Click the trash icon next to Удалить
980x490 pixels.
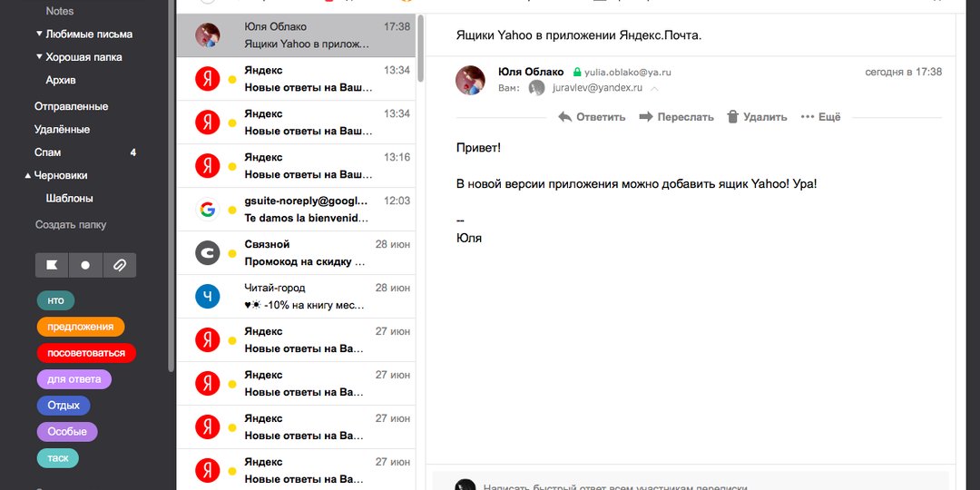point(733,117)
